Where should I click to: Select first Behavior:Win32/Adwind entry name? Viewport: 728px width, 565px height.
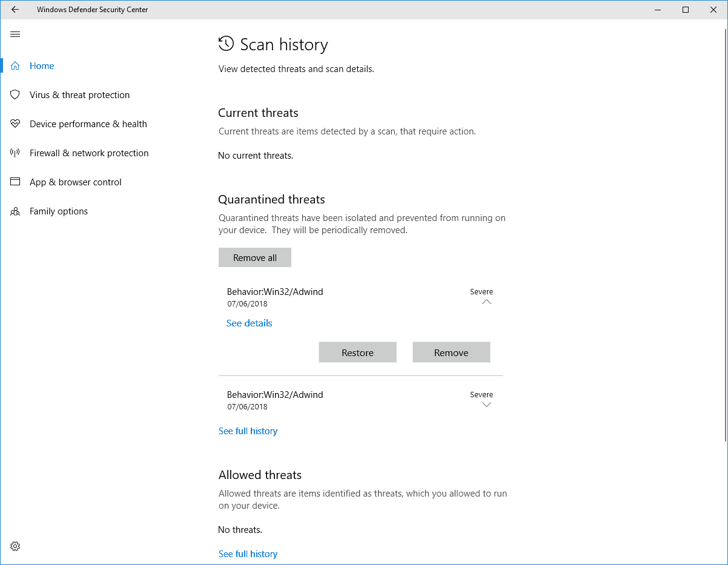[x=275, y=292]
